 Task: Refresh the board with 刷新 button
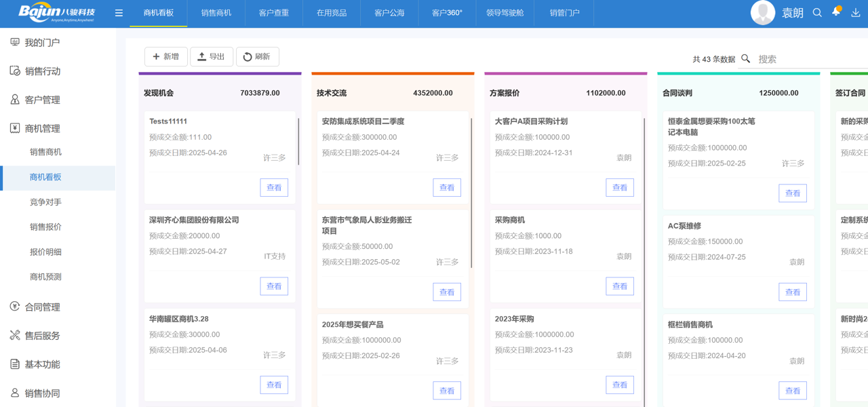coord(258,57)
